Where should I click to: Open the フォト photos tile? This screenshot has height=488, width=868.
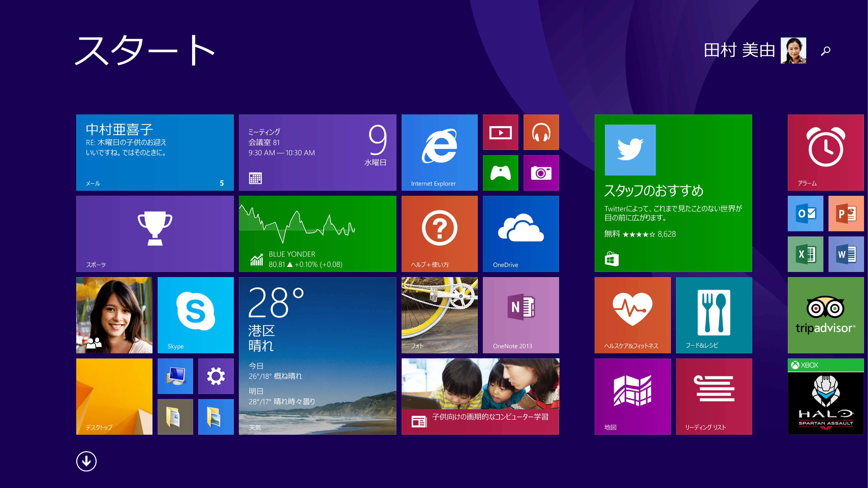(x=439, y=315)
